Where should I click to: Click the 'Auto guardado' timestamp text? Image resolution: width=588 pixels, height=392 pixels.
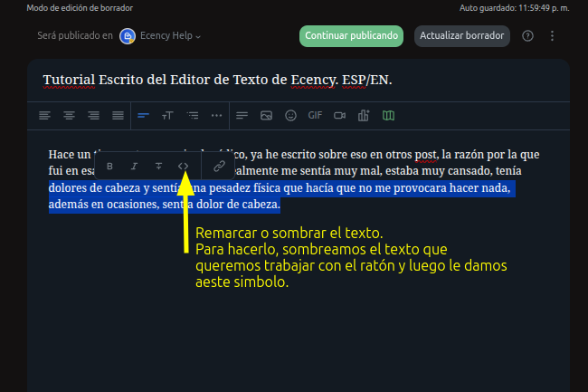pos(514,8)
